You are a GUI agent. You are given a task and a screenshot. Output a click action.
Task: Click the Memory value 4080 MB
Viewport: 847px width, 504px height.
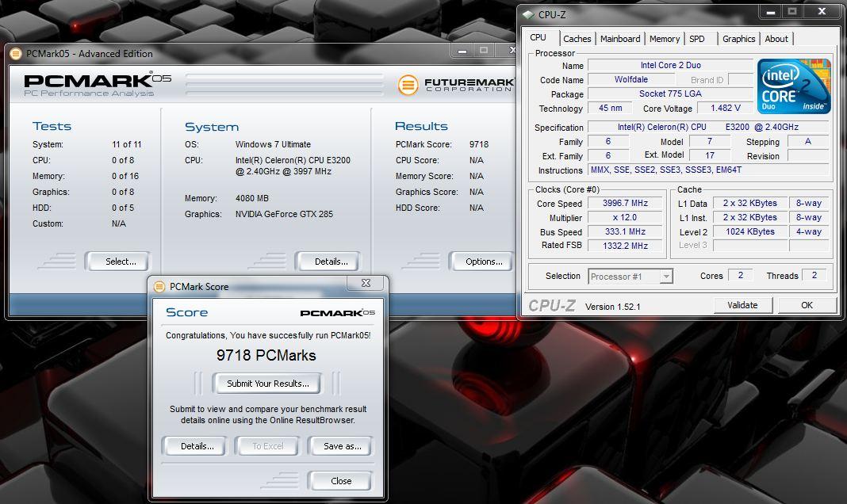coord(251,199)
